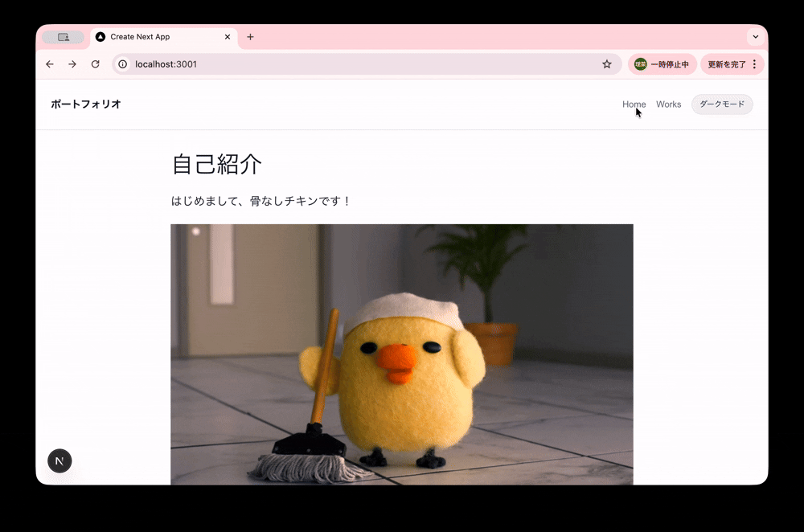The image size is (804, 532).
Task: Close the Create Next App tab
Action: (x=228, y=37)
